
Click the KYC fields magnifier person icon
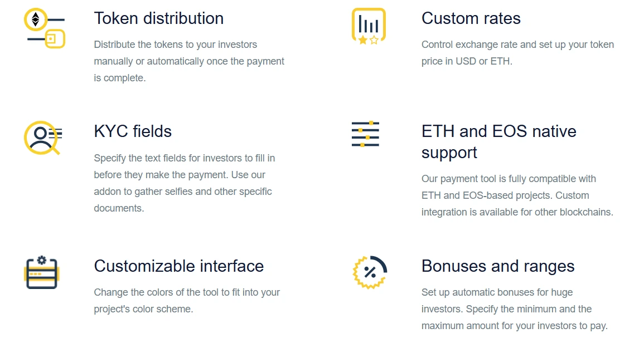43,138
